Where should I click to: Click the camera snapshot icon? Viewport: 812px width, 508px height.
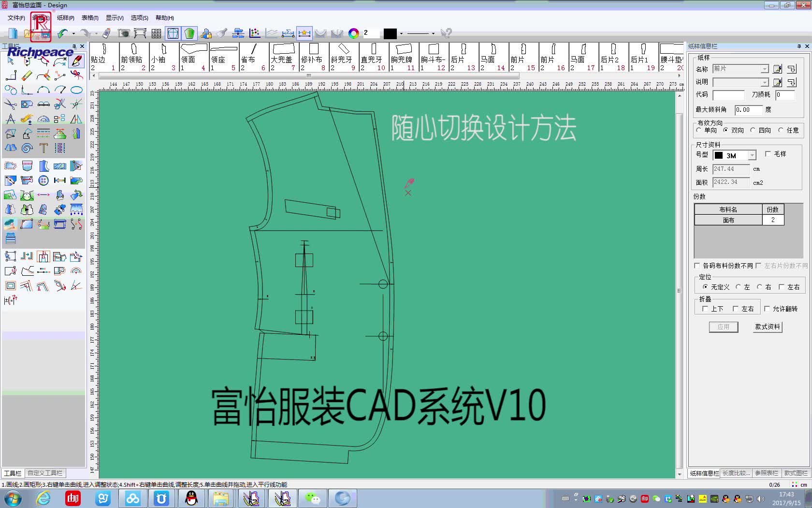pos(124,33)
